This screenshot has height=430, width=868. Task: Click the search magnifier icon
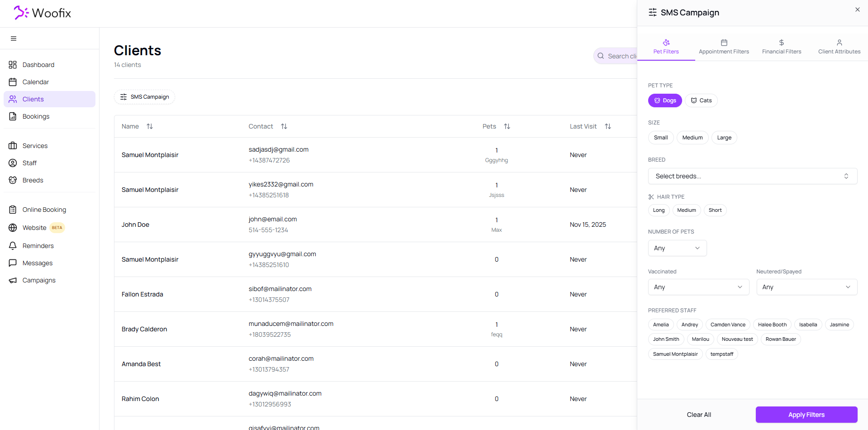[x=601, y=56]
